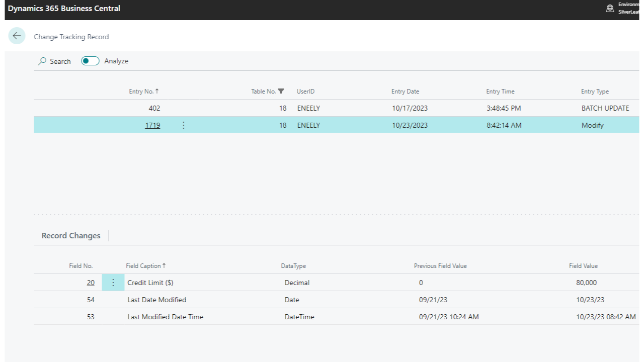Image resolution: width=644 pixels, height=362 pixels.
Task: Go back using the arrow button
Action: coord(17,36)
